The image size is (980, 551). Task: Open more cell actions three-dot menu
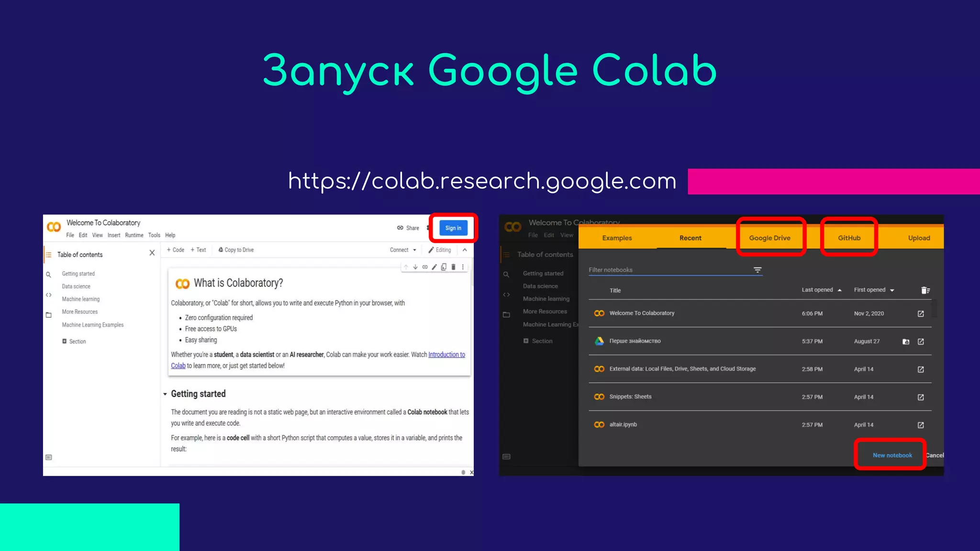tap(463, 267)
